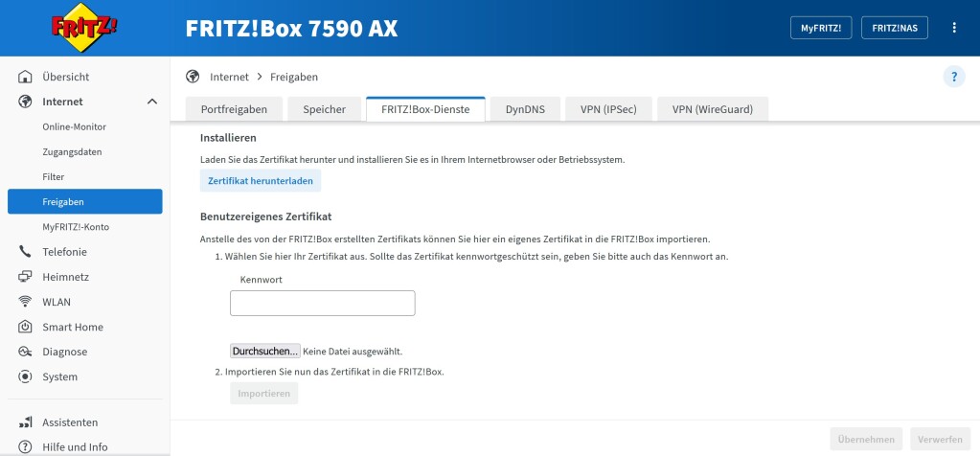Switch to the DynDNS tab
This screenshot has height=456, width=980.
click(x=525, y=109)
